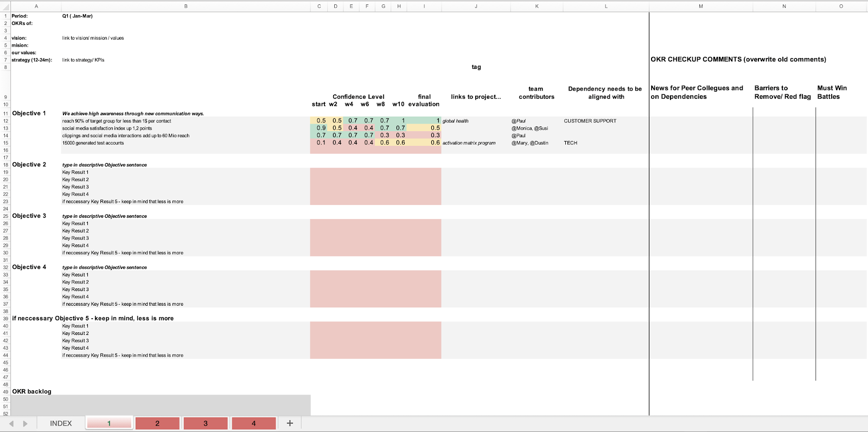Image resolution: width=868 pixels, height=432 pixels.
Task: Select all cells using the corner triangle
Action: coord(5,7)
